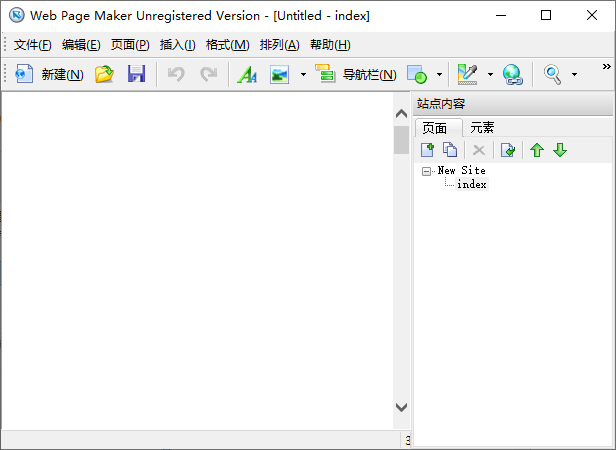The width and height of the screenshot is (616, 450).
Task: Move page up with green arrow
Action: [537, 150]
